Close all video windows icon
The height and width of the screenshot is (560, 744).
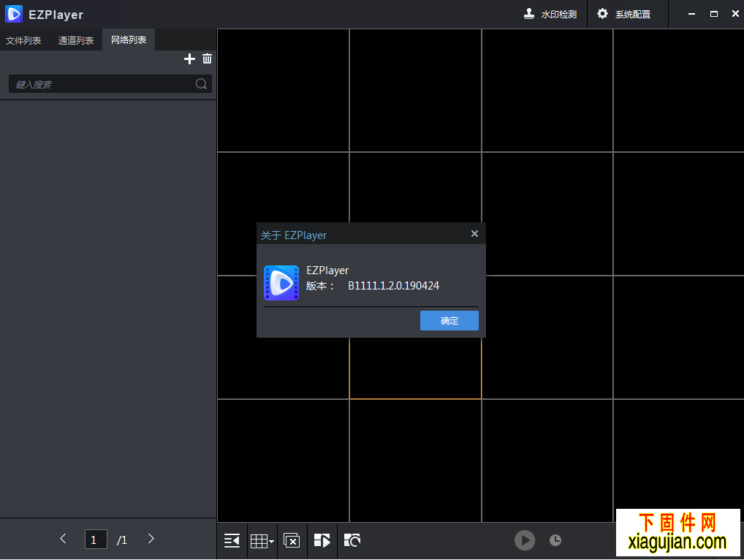point(292,540)
